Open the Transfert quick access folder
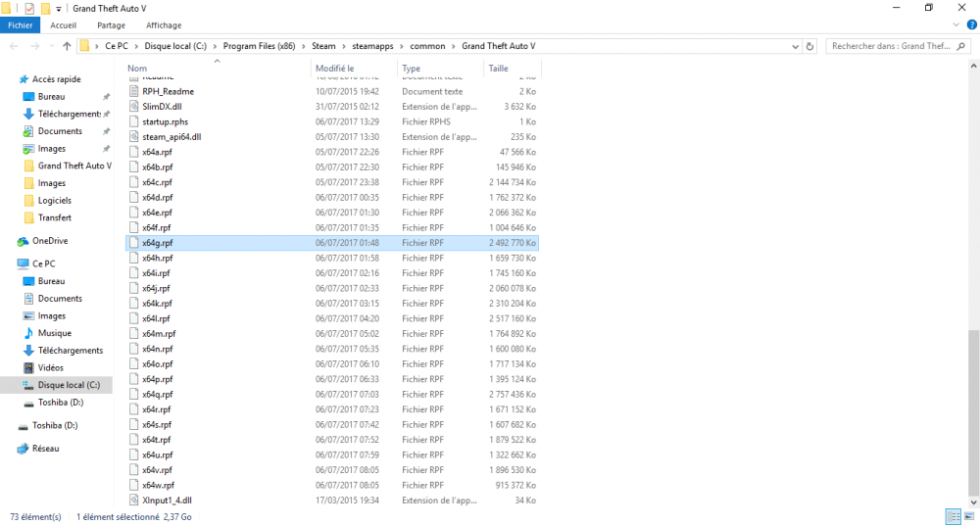 (x=54, y=217)
